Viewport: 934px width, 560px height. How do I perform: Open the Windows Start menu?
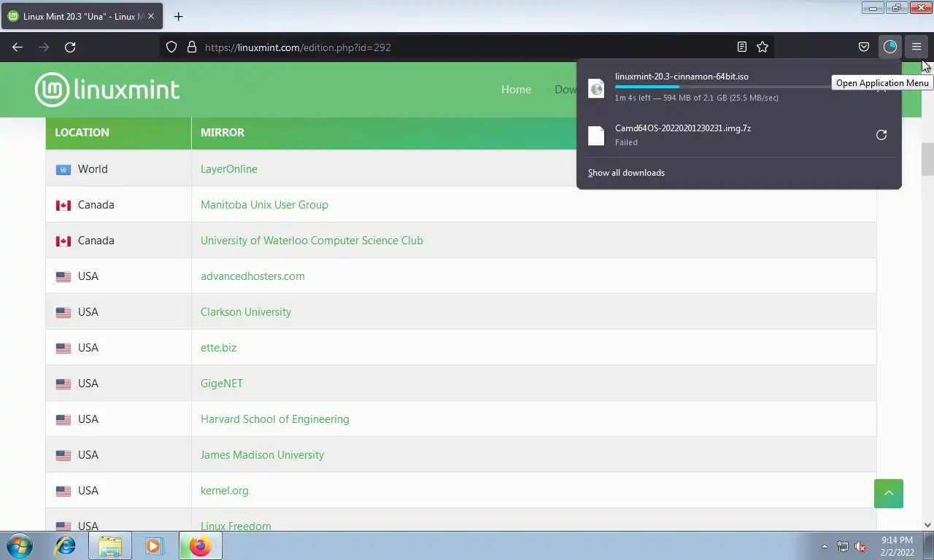pyautogui.click(x=19, y=545)
